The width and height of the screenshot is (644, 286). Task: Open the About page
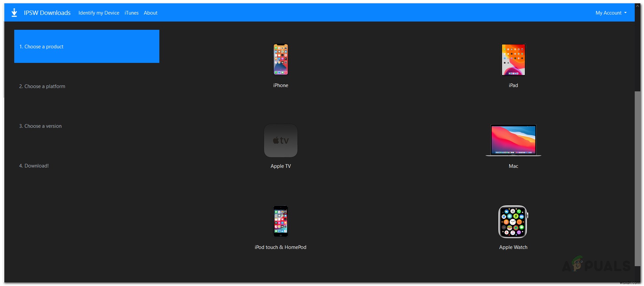[x=150, y=13]
